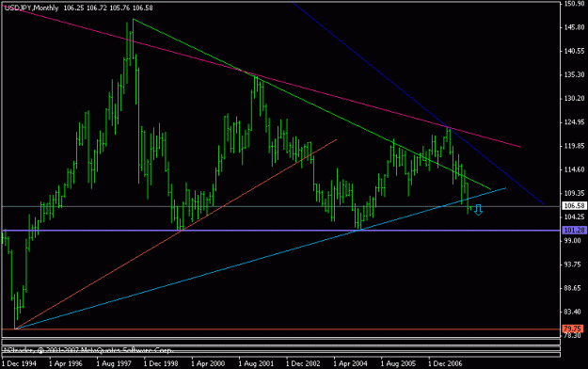Click the USDJPY,Monthly chart title
The height and width of the screenshot is (369, 588).
(x=31, y=8)
